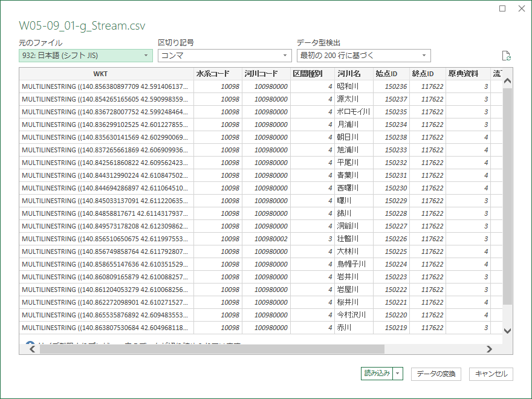Click the horizontal scrollbar left arrow
Image resolution: width=532 pixels, height=399 pixels.
pos(25,349)
